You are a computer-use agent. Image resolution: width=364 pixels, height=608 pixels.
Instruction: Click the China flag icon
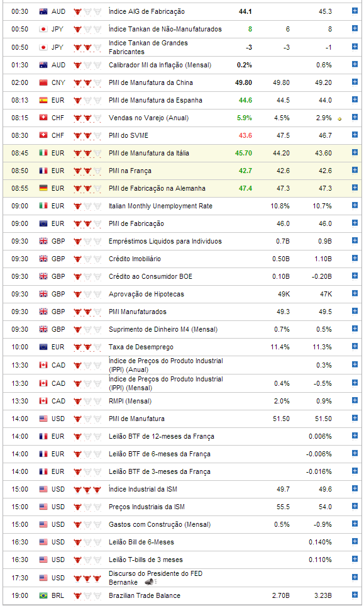(x=43, y=82)
